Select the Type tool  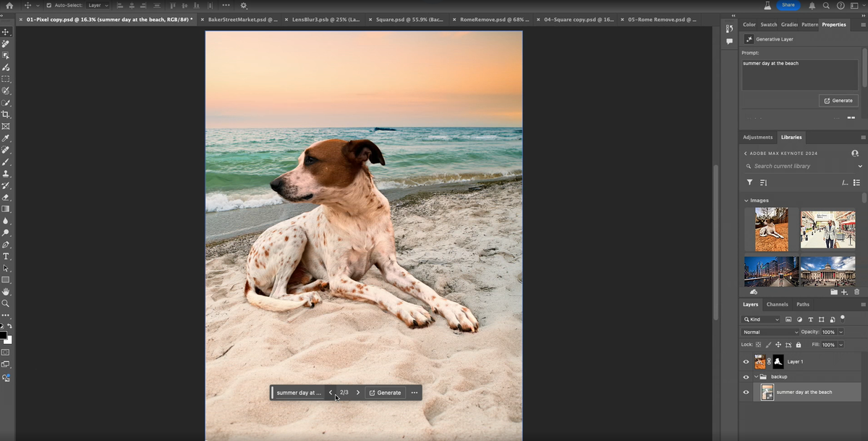[x=5, y=255]
